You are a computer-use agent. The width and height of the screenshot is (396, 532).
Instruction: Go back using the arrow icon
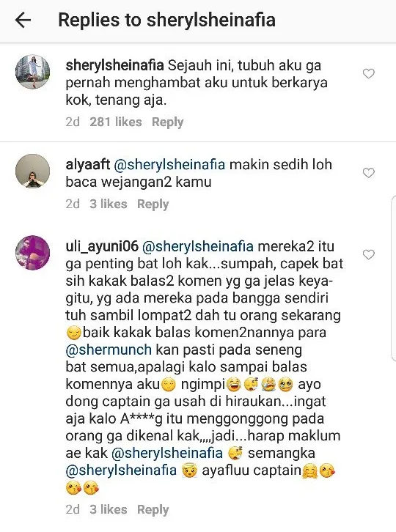tap(23, 20)
